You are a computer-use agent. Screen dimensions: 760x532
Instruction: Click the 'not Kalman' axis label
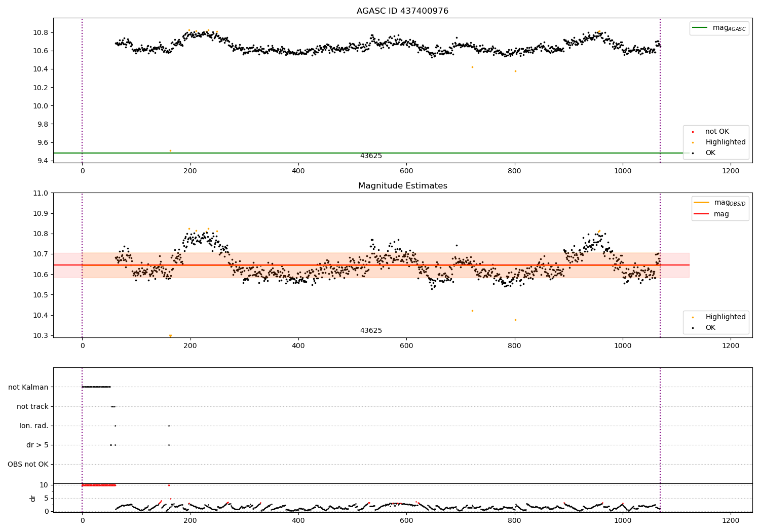(28, 387)
